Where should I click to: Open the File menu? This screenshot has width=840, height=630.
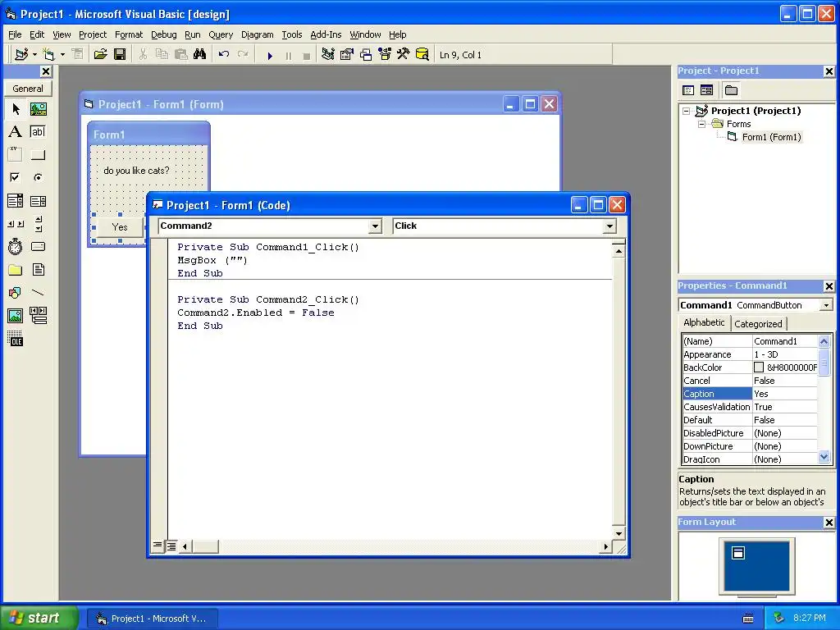point(15,34)
